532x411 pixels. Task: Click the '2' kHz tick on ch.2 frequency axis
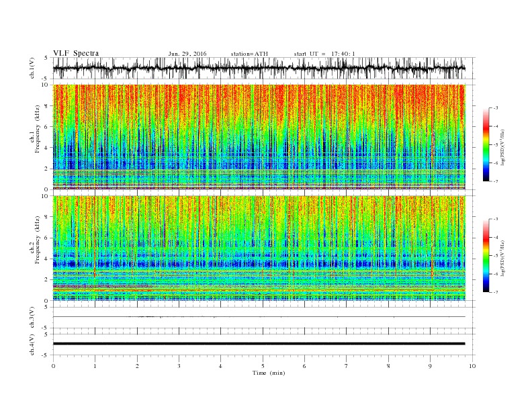[x=47, y=280]
